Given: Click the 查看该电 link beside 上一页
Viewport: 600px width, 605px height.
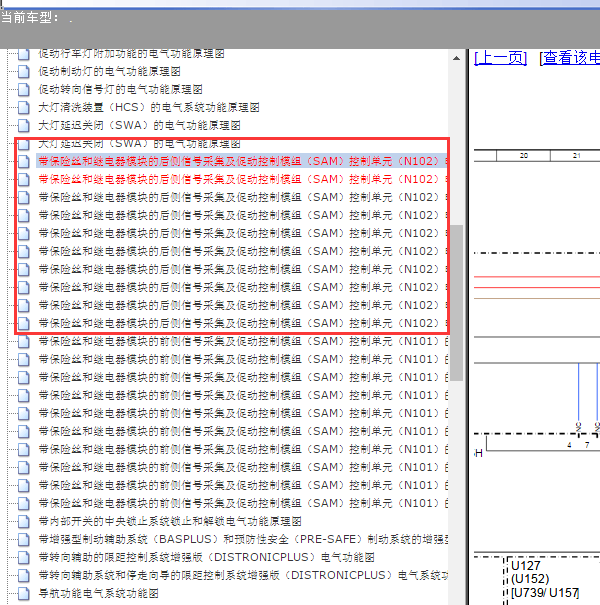Looking at the screenshot, I should (570, 58).
